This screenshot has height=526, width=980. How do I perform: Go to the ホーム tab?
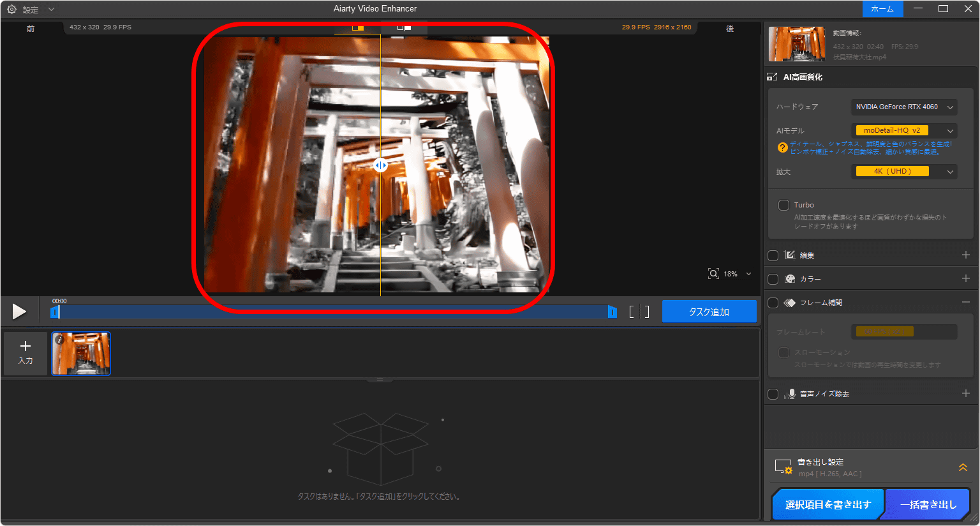coord(882,9)
